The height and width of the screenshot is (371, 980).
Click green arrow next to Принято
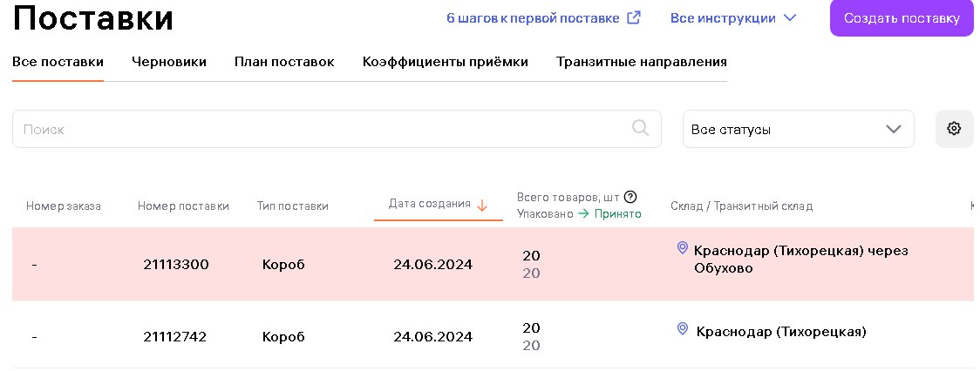click(583, 213)
